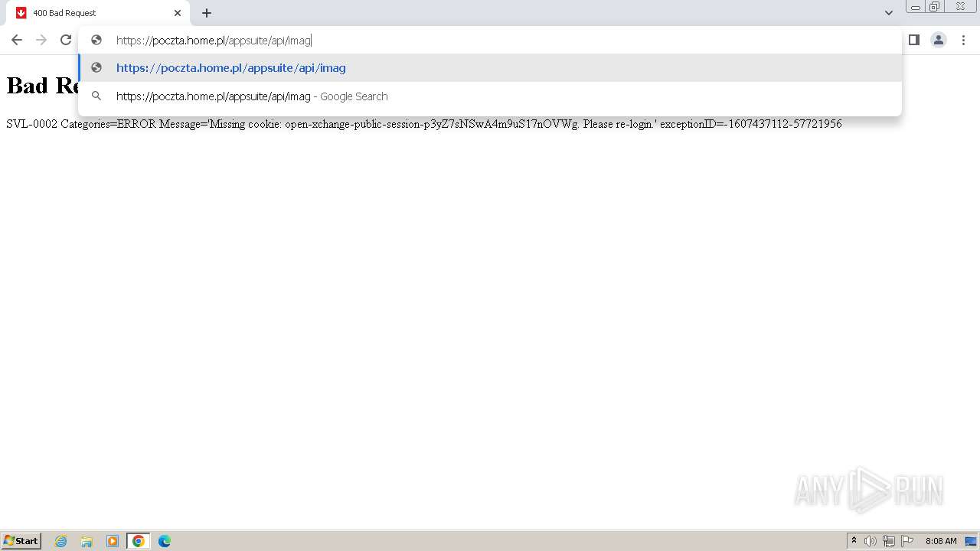980x551 pixels.
Task: Reload the current page
Action: 66,40
